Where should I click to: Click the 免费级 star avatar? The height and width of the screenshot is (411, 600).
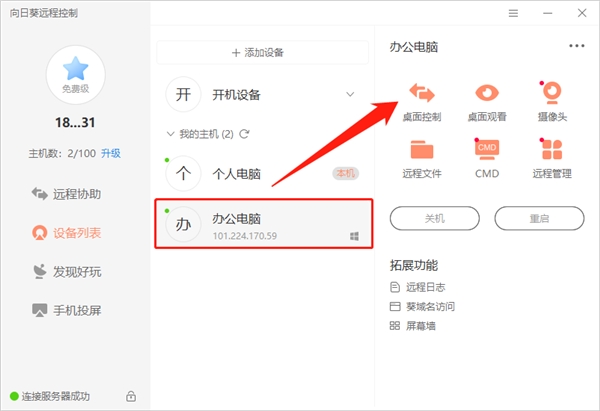75,75
